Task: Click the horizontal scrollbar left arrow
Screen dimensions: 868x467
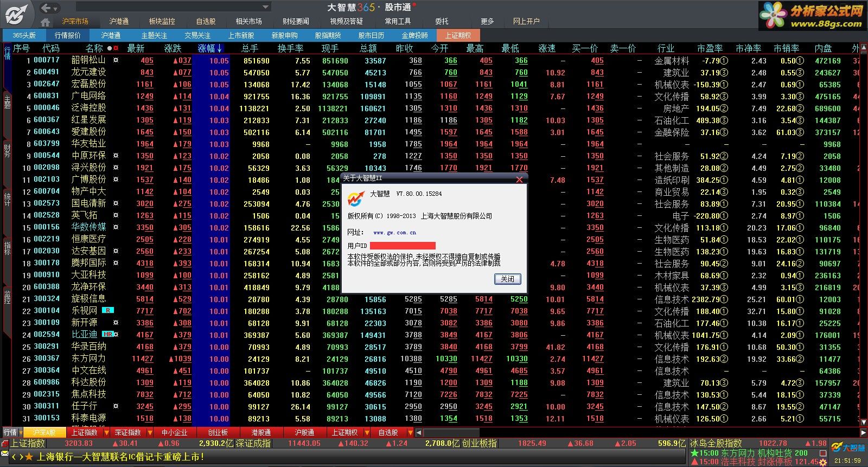Action: pyautogui.click(x=419, y=433)
